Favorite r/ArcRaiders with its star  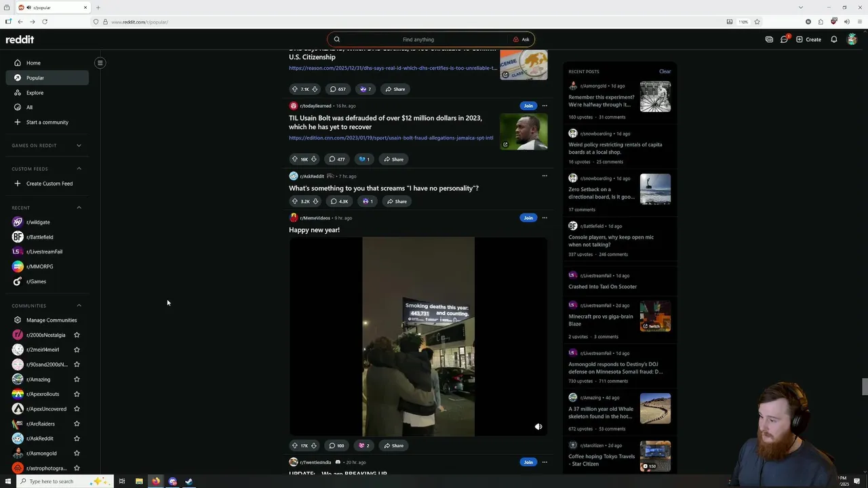pyautogui.click(x=77, y=424)
